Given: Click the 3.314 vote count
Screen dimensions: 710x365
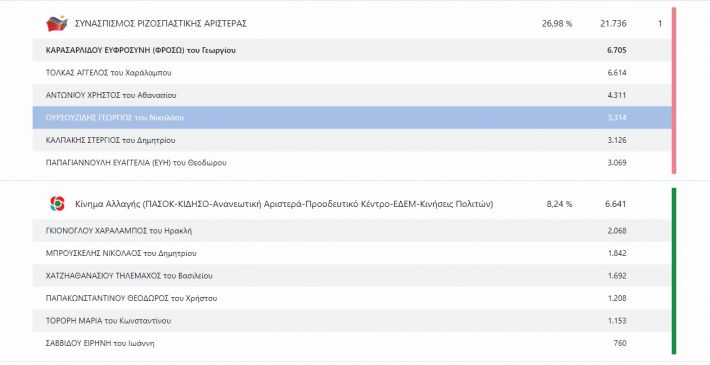Looking at the screenshot, I should [x=617, y=118].
